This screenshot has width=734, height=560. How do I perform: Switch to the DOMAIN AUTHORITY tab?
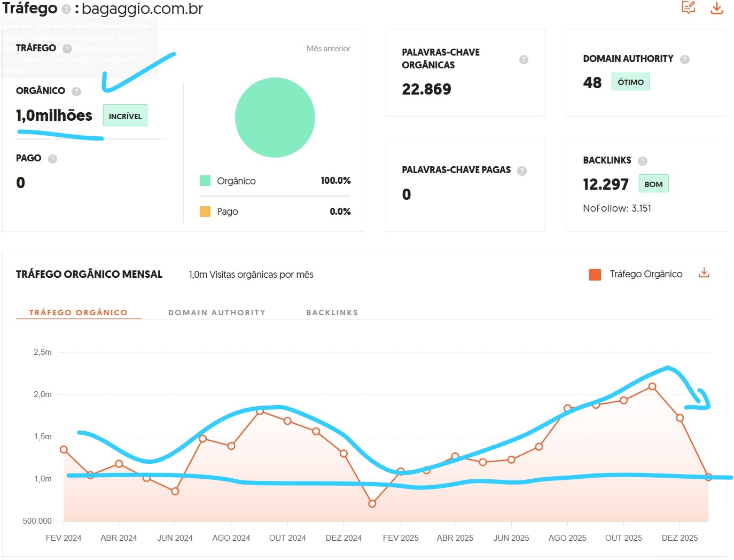(x=217, y=312)
